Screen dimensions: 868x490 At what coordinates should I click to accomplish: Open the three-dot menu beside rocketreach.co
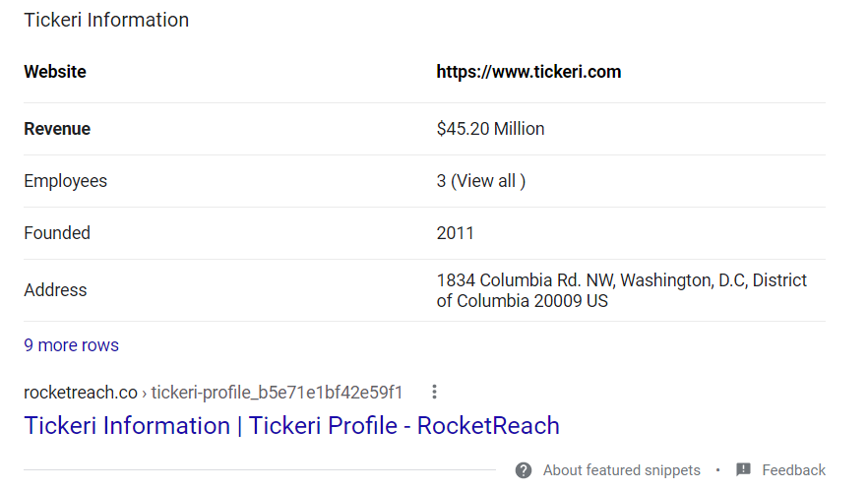[434, 393]
